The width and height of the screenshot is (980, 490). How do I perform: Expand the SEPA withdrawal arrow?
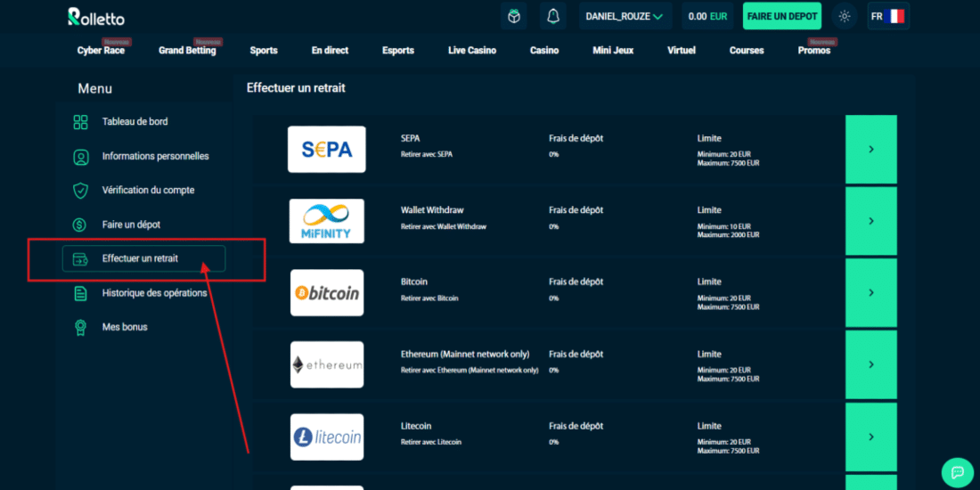[870, 150]
